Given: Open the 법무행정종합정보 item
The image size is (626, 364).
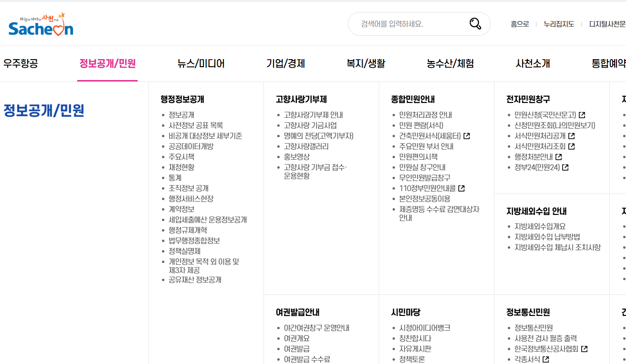Looking at the screenshot, I should (x=194, y=241).
